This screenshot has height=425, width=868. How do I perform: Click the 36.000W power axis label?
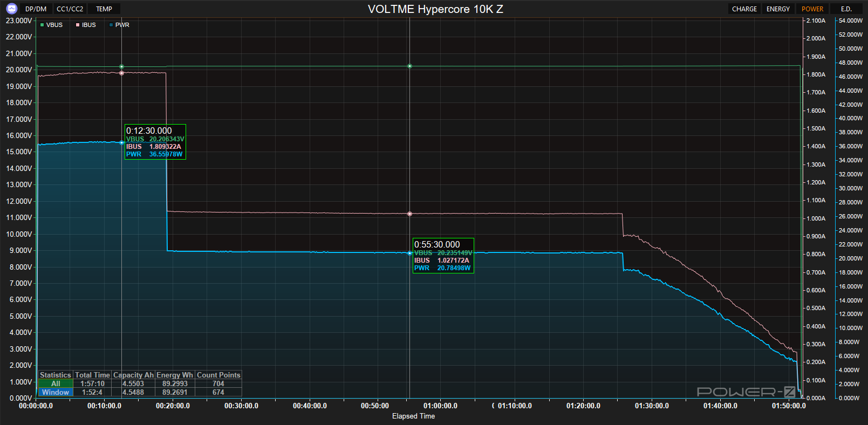pos(850,146)
